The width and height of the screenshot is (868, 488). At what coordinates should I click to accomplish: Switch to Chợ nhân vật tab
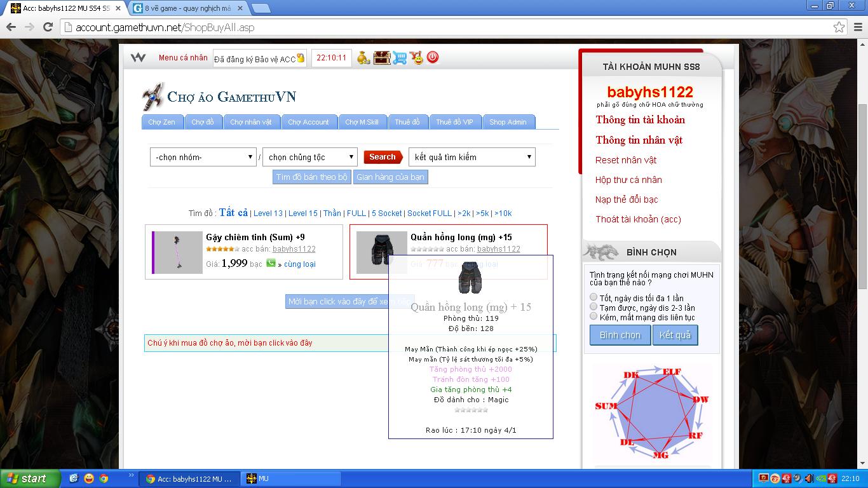pos(251,122)
